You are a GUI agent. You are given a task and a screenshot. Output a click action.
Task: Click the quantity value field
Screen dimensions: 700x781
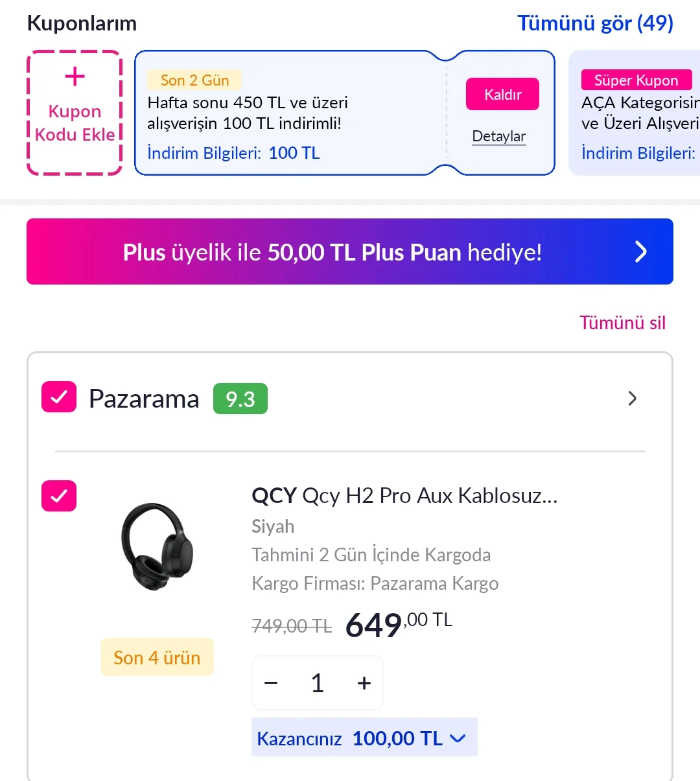318,683
